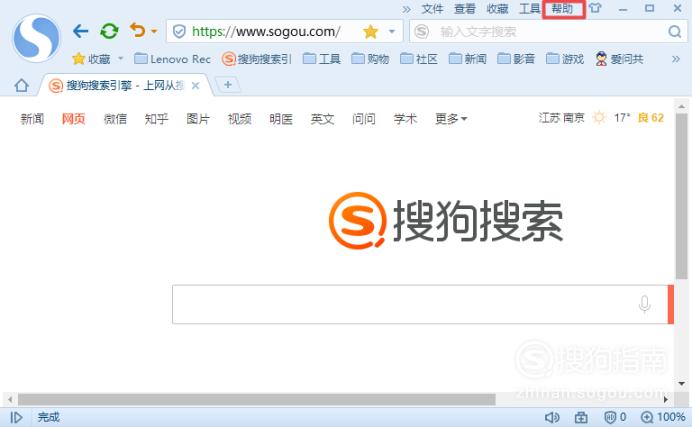This screenshot has width=692, height=427.
Task: Click the Sogou search engine icon
Action: 421,31
